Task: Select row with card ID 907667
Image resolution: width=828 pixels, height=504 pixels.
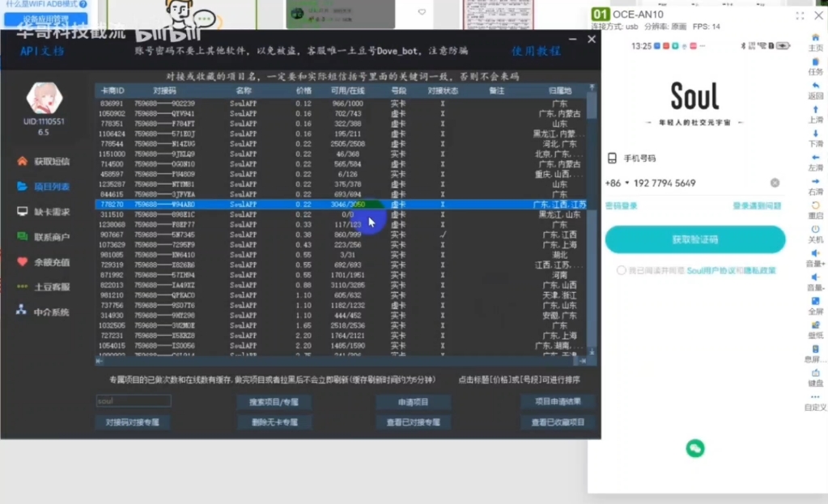Action: [341, 235]
